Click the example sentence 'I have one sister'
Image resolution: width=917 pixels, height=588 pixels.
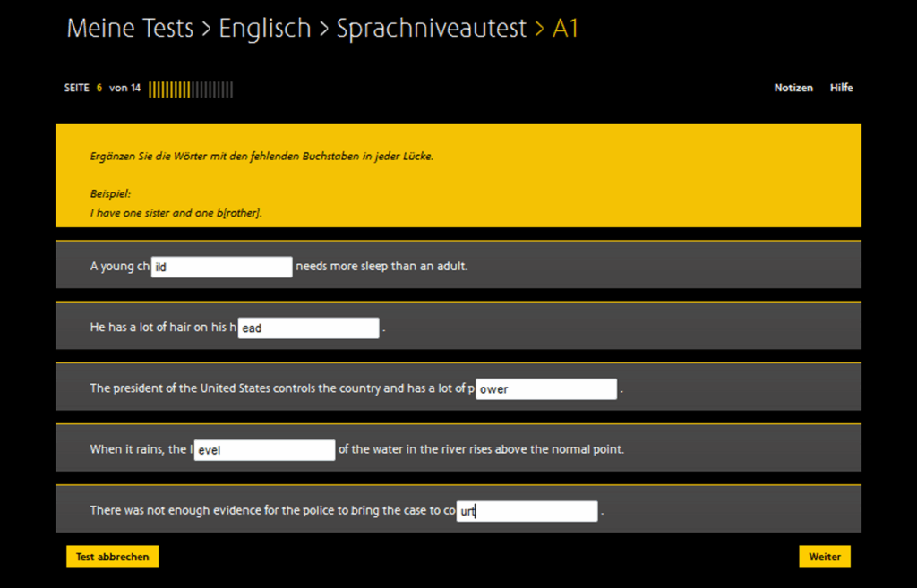176,213
